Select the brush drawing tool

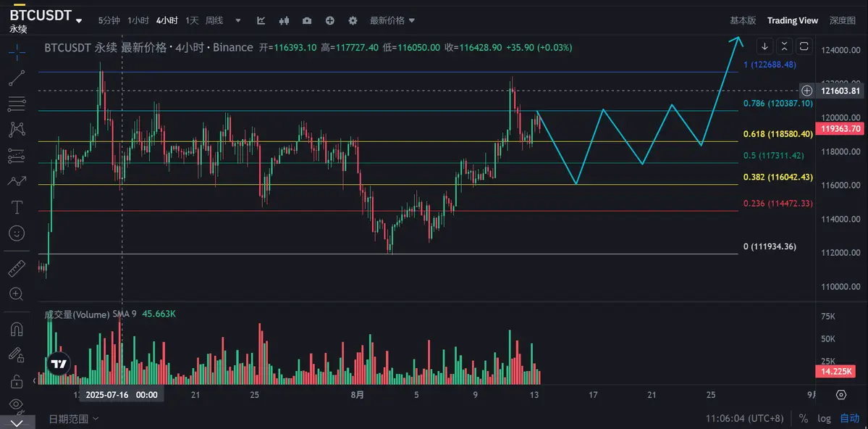[x=17, y=181]
